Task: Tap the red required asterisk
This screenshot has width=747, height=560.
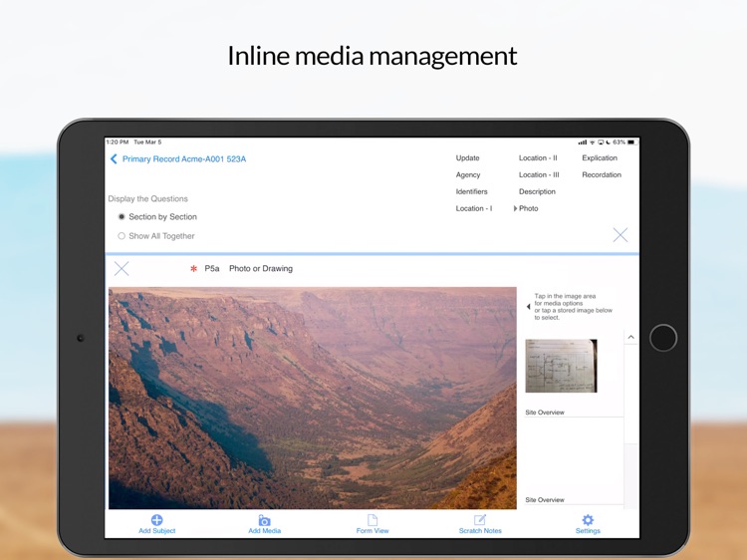Action: pos(193,269)
